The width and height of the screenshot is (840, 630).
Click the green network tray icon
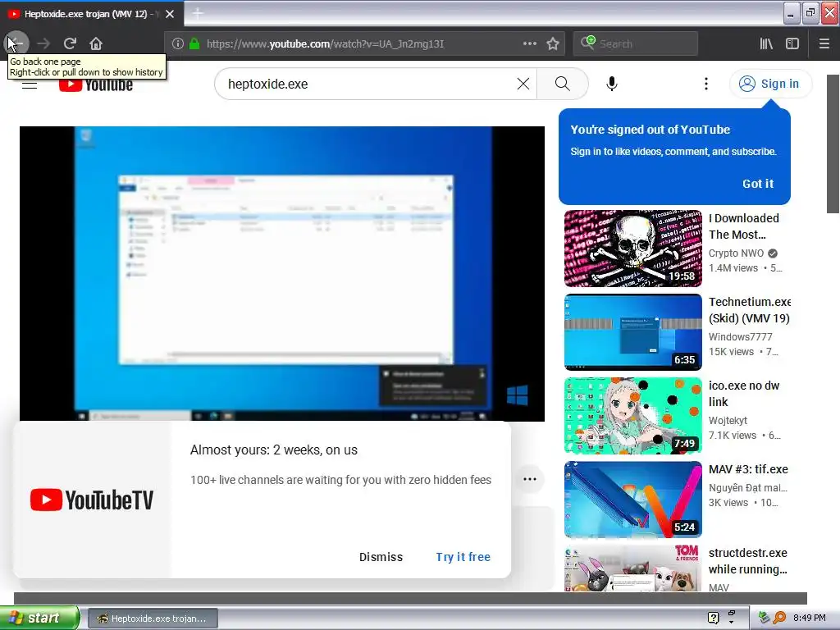click(x=765, y=618)
